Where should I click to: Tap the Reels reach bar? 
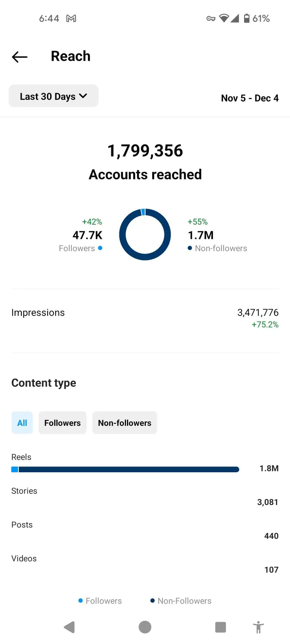pos(125,469)
